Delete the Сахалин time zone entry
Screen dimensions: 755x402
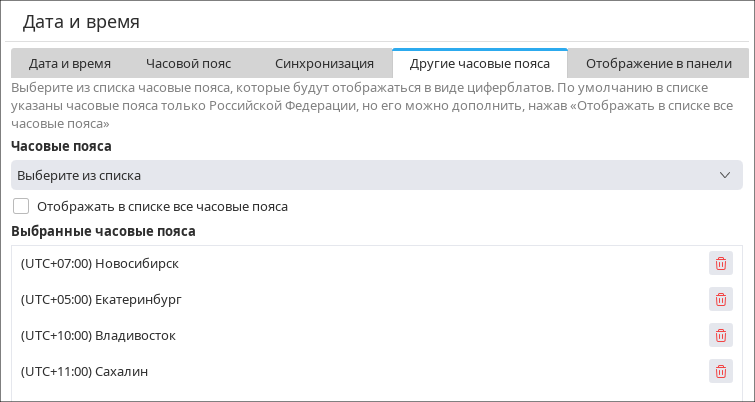click(720, 371)
